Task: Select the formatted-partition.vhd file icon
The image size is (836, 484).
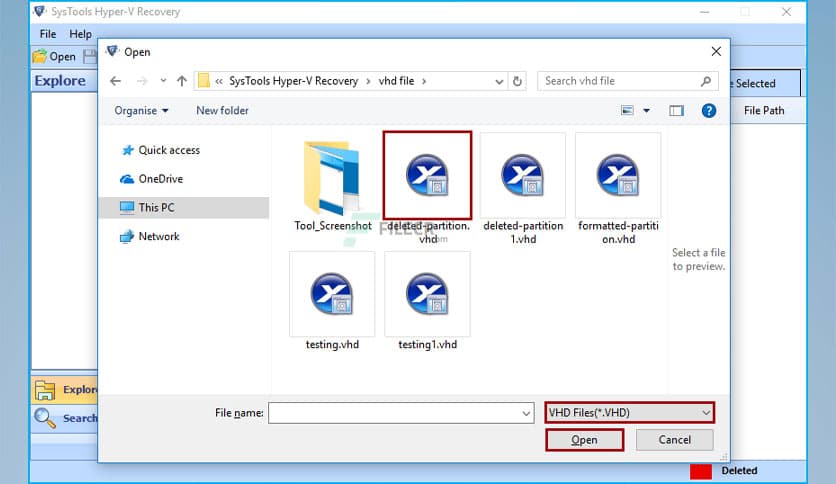Action: [618, 175]
